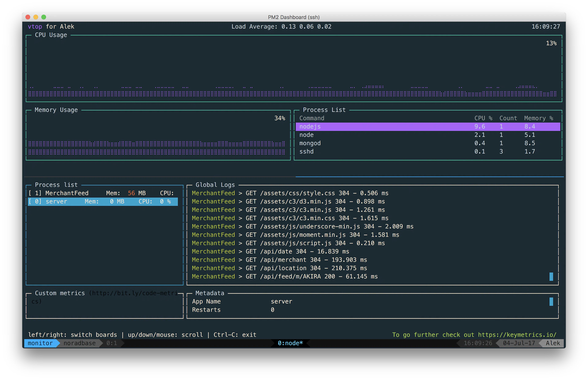This screenshot has height=380, width=588.
Task: Click the c3.min.js log entry
Action: (288, 210)
